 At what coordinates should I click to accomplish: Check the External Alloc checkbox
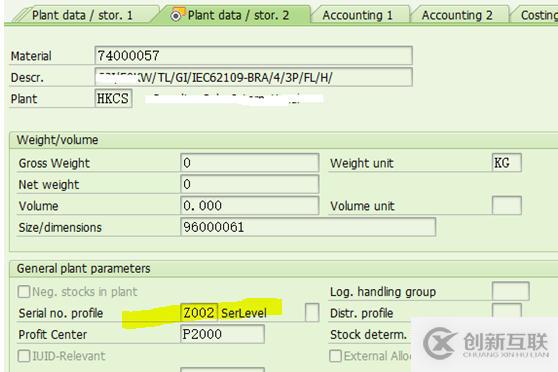tap(336, 356)
